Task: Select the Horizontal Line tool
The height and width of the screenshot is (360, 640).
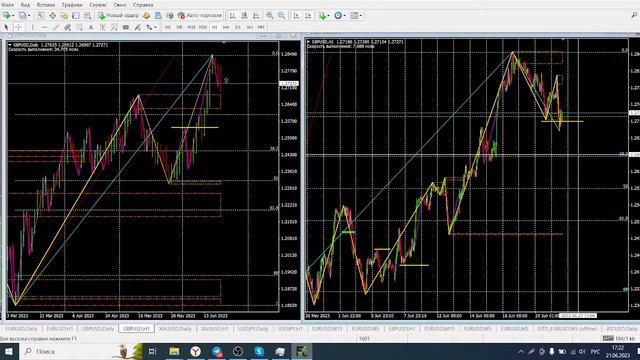Action: point(44,27)
